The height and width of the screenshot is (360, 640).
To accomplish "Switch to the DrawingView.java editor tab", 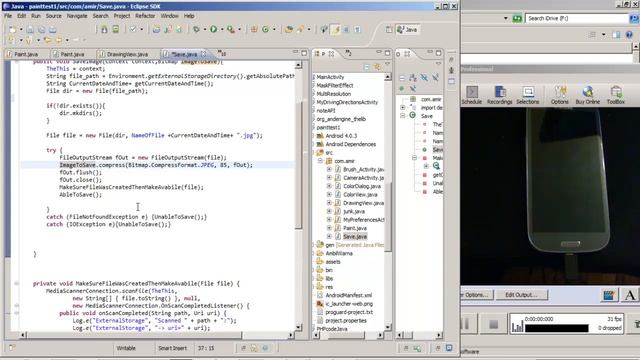I will [x=124, y=54].
